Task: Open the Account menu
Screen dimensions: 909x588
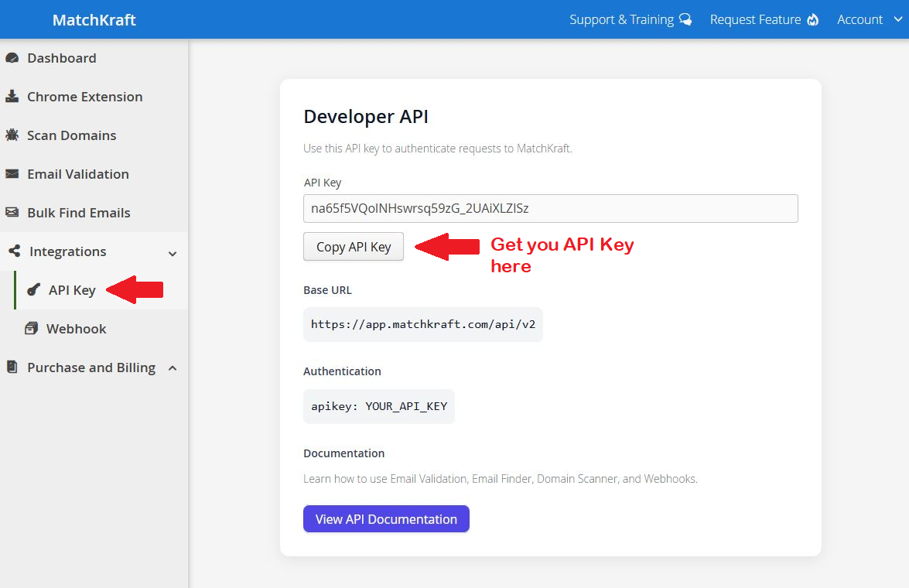Action: (x=859, y=19)
